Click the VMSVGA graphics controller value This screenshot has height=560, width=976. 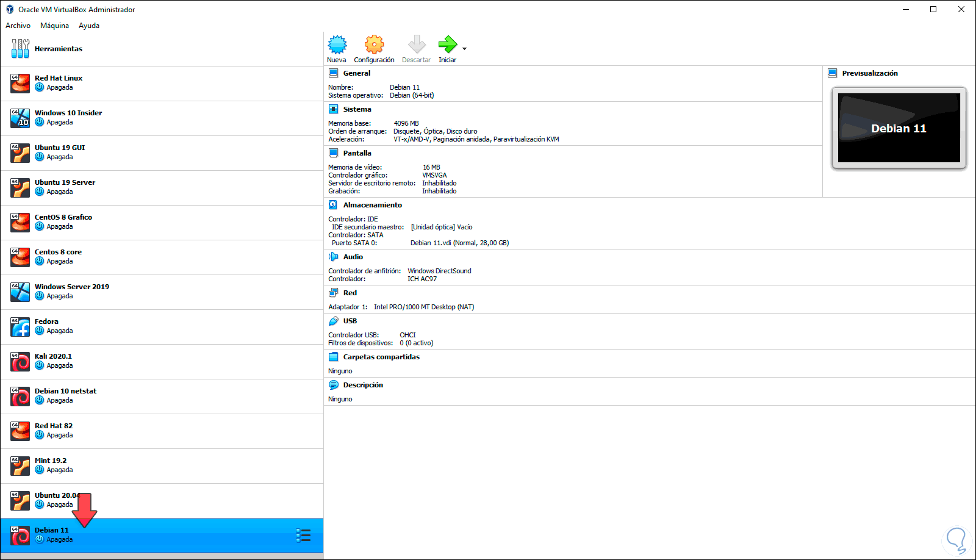(434, 175)
